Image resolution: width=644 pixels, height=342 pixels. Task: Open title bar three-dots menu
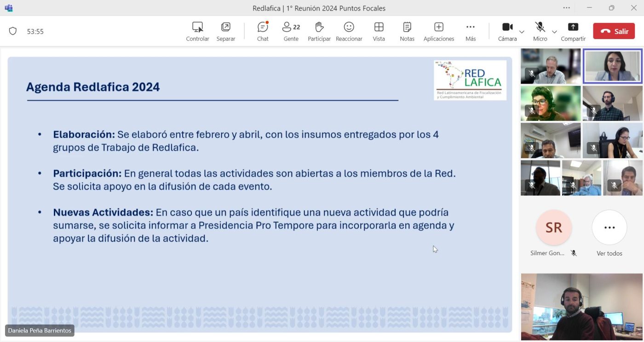coord(566,8)
